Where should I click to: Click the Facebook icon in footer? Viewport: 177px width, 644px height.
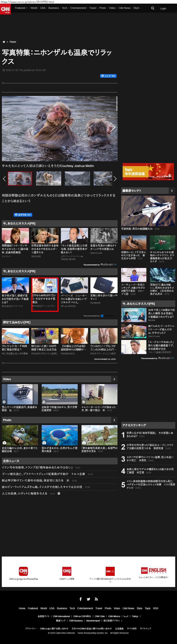coord(80,599)
